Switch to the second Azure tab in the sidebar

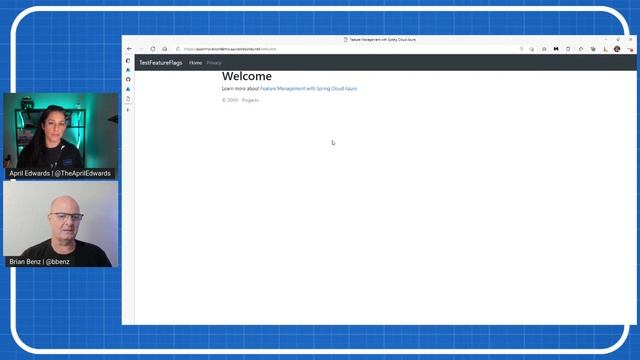pos(128,89)
